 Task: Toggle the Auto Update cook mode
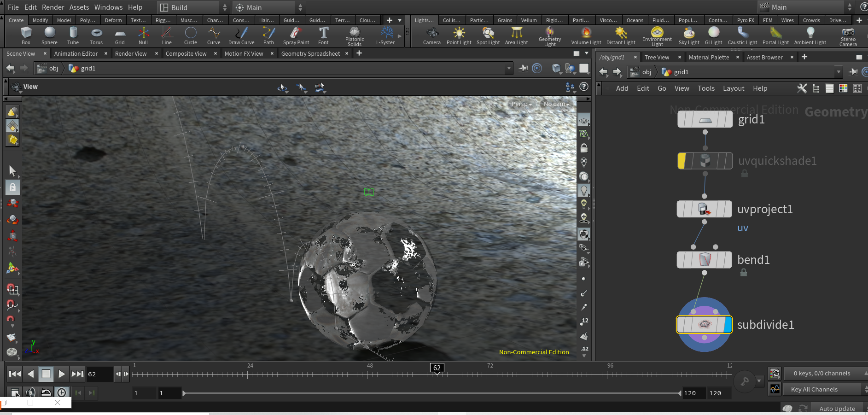click(837, 409)
